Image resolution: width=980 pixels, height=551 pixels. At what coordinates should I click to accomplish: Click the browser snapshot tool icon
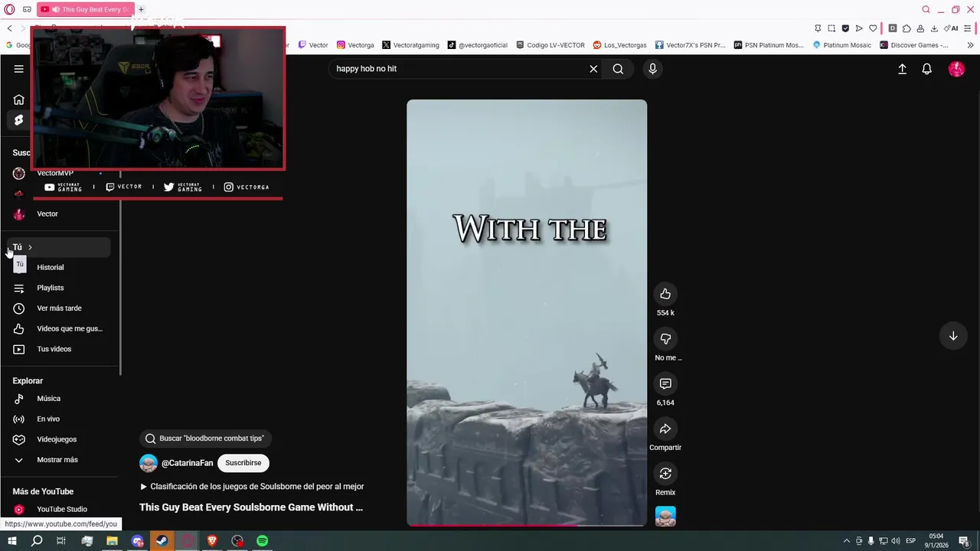pyautogui.click(x=831, y=28)
